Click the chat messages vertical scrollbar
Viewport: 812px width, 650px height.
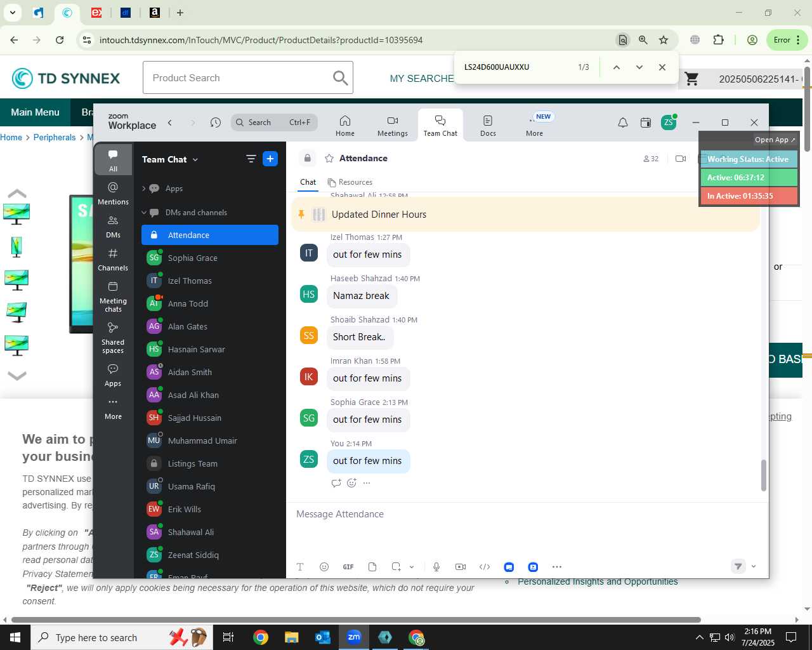coord(764,475)
